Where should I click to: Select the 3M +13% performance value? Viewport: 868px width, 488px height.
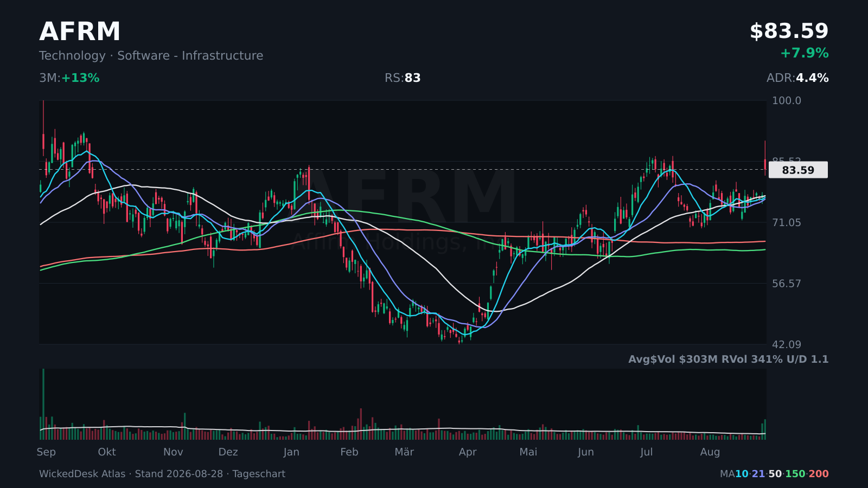pos(69,78)
